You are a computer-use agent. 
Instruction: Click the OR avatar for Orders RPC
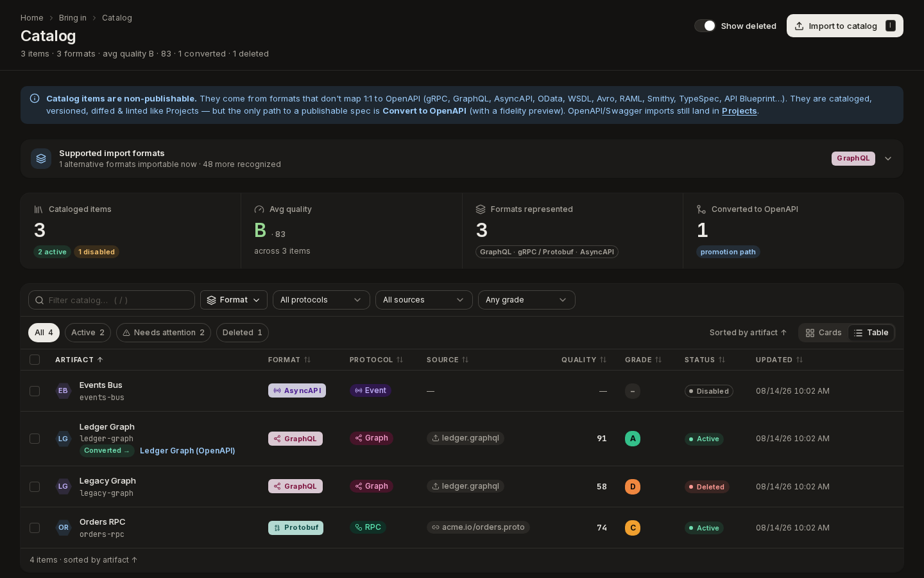(63, 527)
